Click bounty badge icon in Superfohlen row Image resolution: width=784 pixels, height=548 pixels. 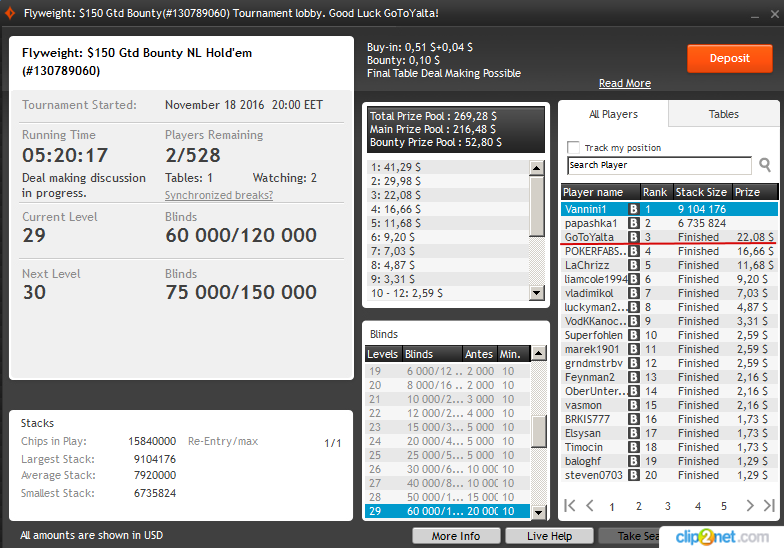pyautogui.click(x=634, y=335)
